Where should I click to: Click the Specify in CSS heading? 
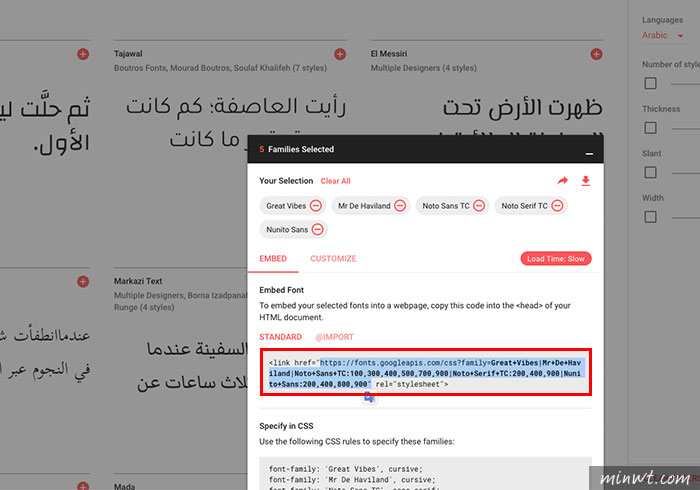(x=286, y=426)
